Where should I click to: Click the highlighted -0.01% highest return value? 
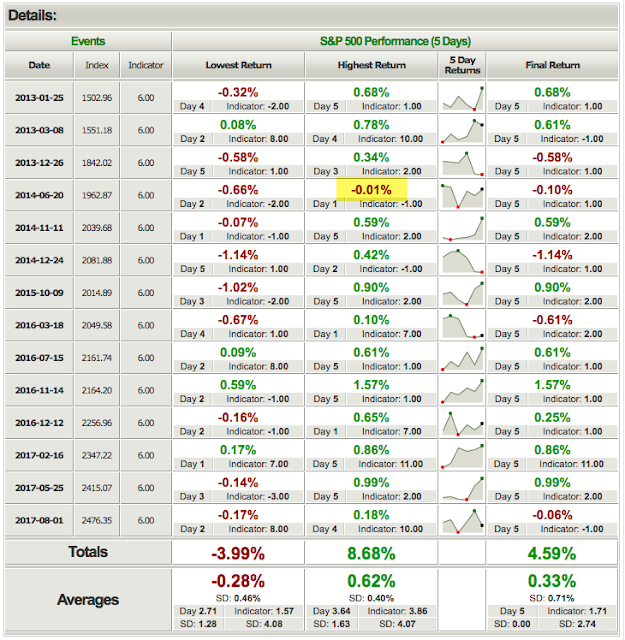click(x=371, y=190)
